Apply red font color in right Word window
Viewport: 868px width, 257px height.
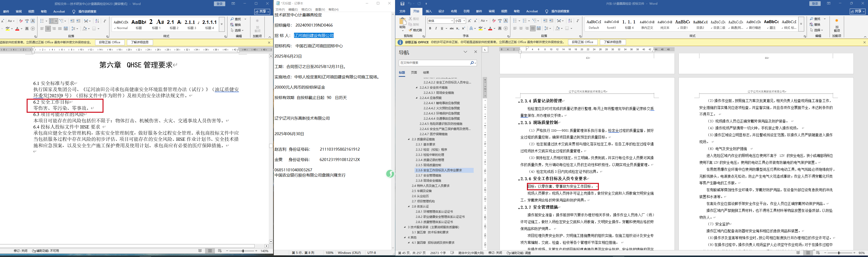[490, 29]
